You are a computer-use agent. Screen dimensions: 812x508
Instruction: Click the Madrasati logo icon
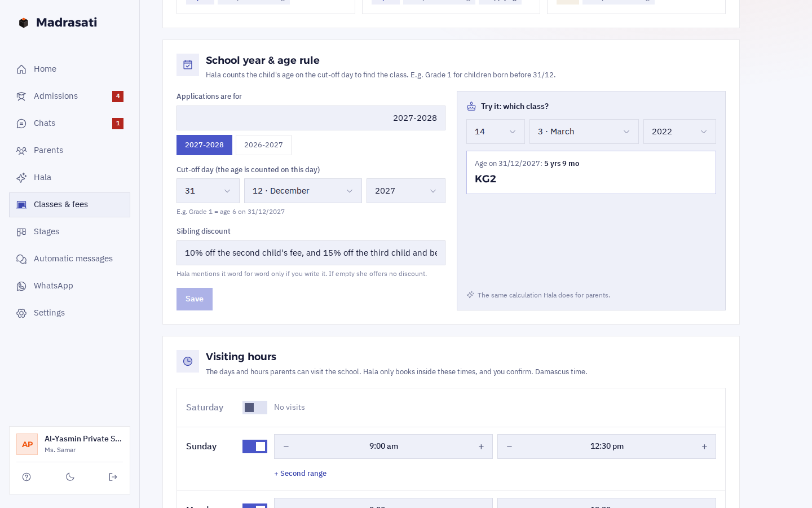click(24, 23)
